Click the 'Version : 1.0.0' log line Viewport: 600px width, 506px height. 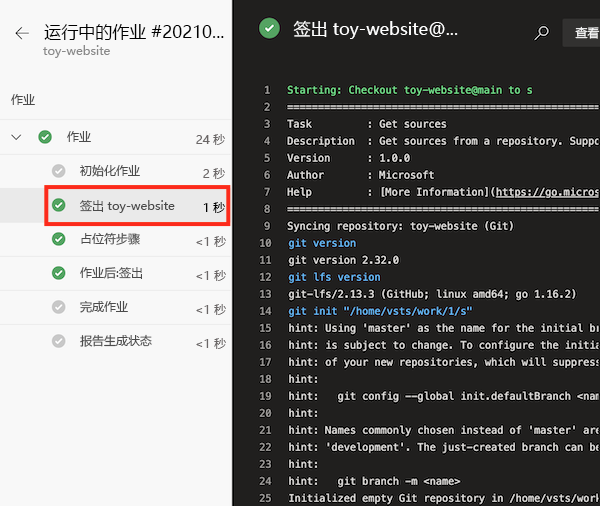(349, 158)
